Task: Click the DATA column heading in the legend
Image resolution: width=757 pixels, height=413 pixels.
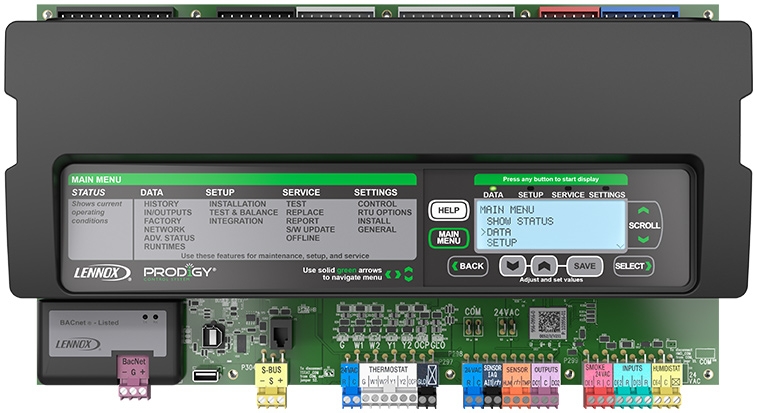Action: tap(152, 192)
